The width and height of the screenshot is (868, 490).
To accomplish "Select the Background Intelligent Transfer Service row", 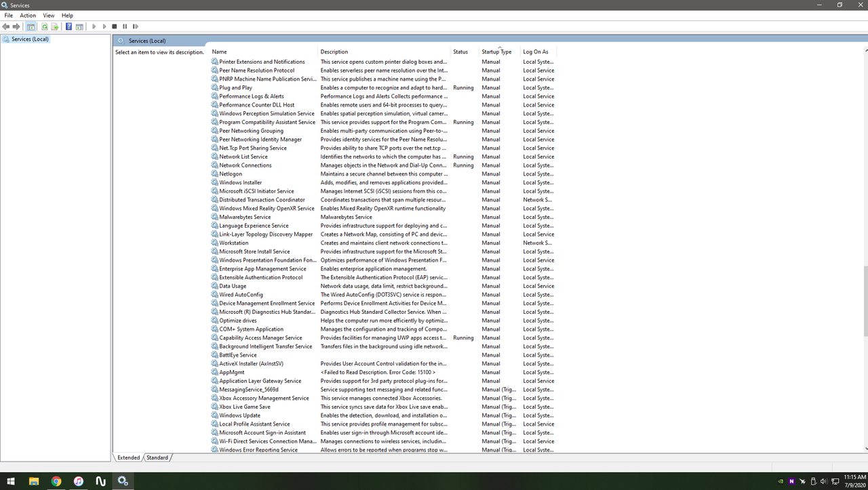I will coord(383,346).
